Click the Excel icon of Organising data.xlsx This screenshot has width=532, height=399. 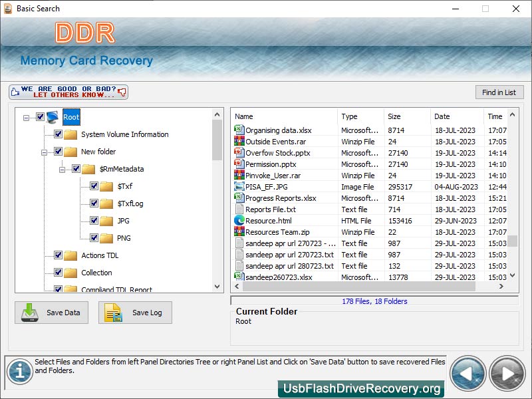239,130
